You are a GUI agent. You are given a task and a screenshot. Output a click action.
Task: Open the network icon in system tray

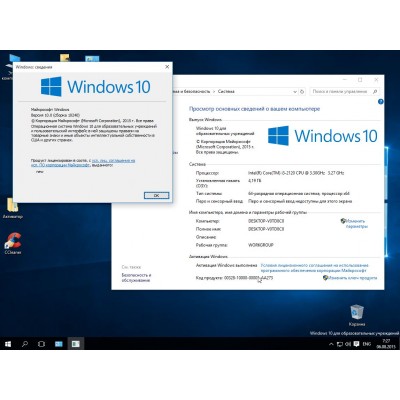340,344
